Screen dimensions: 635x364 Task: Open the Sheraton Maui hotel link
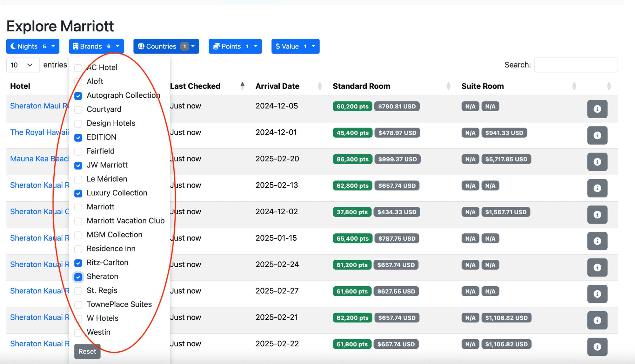point(39,106)
